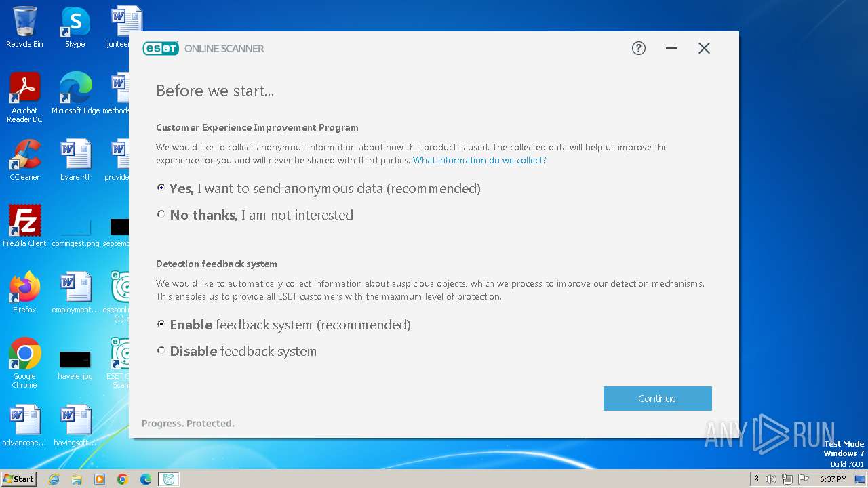
Task: Launch Google Chrome desktop shortcut
Action: click(x=24, y=363)
